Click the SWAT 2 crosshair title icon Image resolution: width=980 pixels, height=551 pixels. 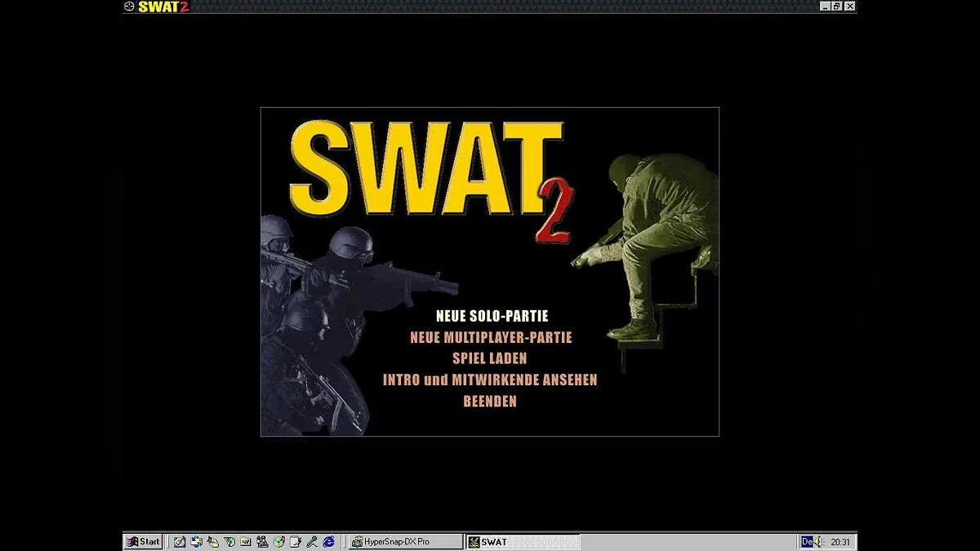tap(129, 7)
